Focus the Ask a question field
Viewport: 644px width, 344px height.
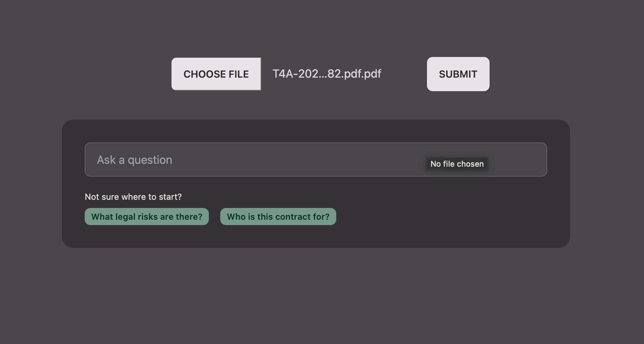tap(316, 160)
